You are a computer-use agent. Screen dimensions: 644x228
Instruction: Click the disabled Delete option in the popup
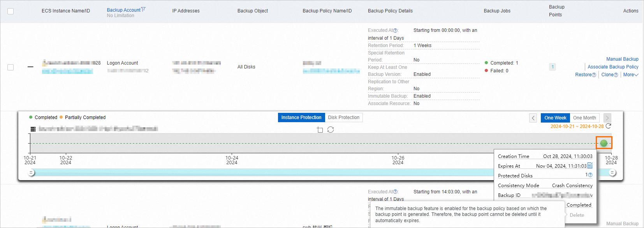(x=577, y=215)
